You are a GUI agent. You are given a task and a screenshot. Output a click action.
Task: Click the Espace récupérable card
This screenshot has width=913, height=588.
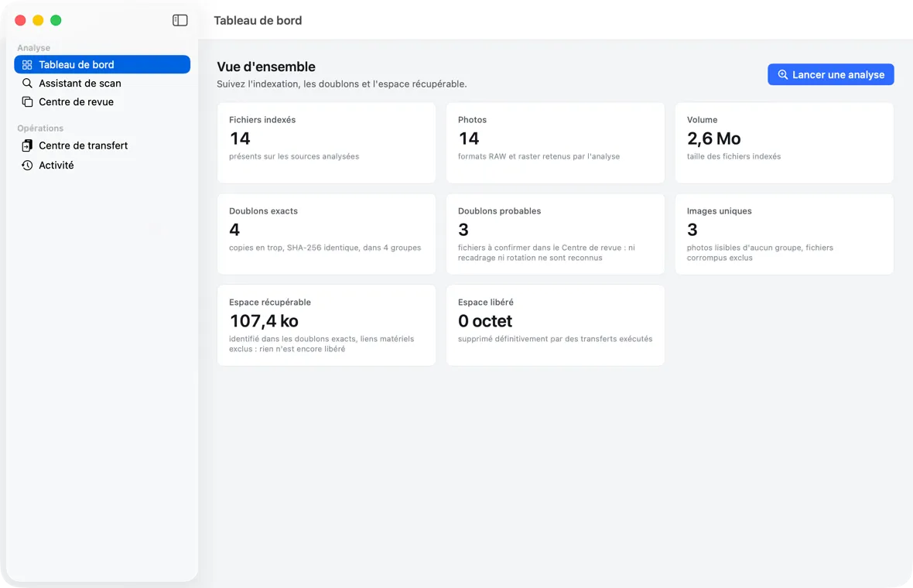326,326
